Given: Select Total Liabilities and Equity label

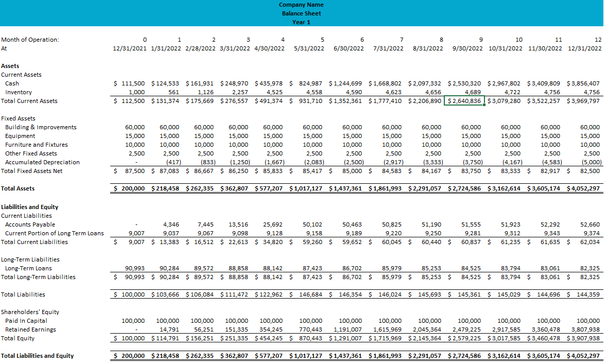Looking at the screenshot, I should point(37,355).
